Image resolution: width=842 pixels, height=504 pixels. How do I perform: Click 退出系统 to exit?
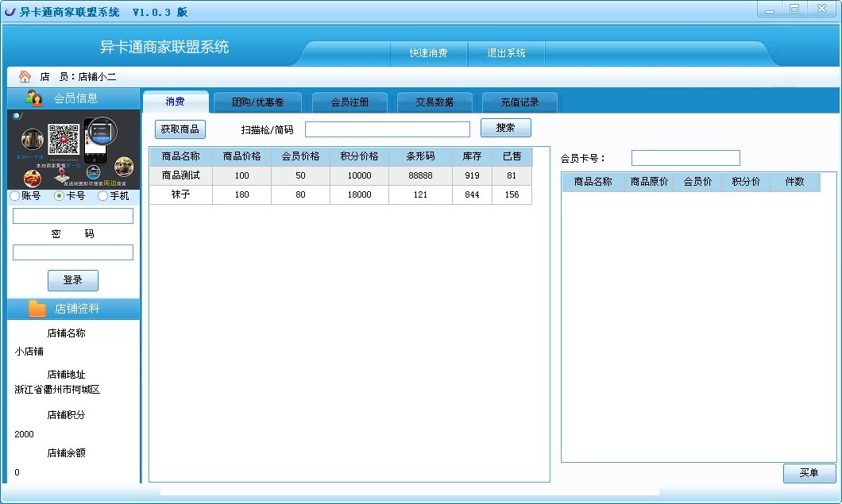pyautogui.click(x=506, y=53)
